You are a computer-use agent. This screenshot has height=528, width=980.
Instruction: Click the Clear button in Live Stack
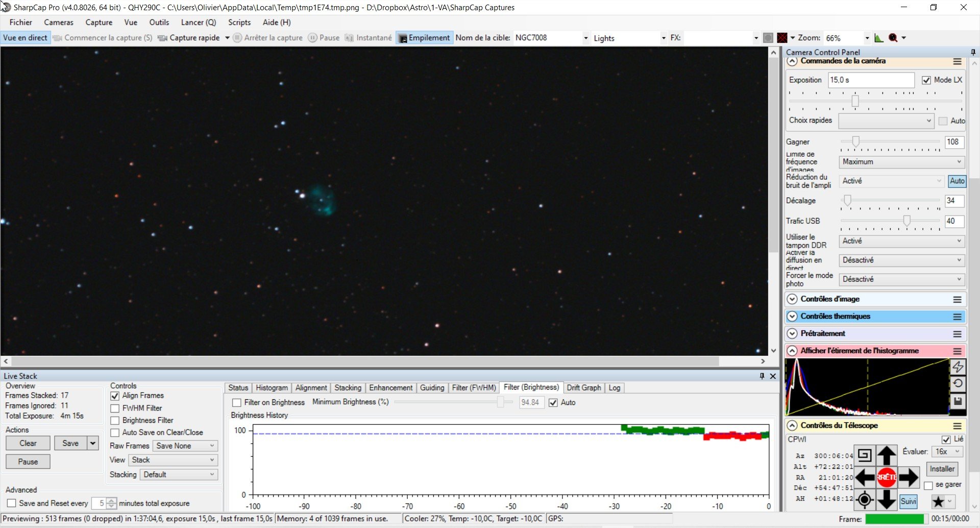click(28, 443)
